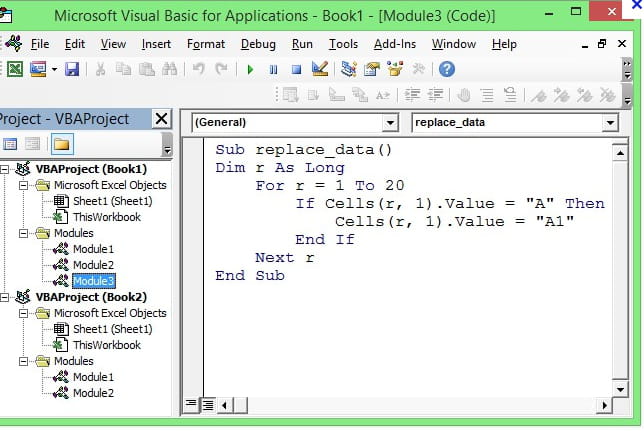This screenshot has width=644, height=431.
Task: Switch to Procedure View button
Action: 191,405
